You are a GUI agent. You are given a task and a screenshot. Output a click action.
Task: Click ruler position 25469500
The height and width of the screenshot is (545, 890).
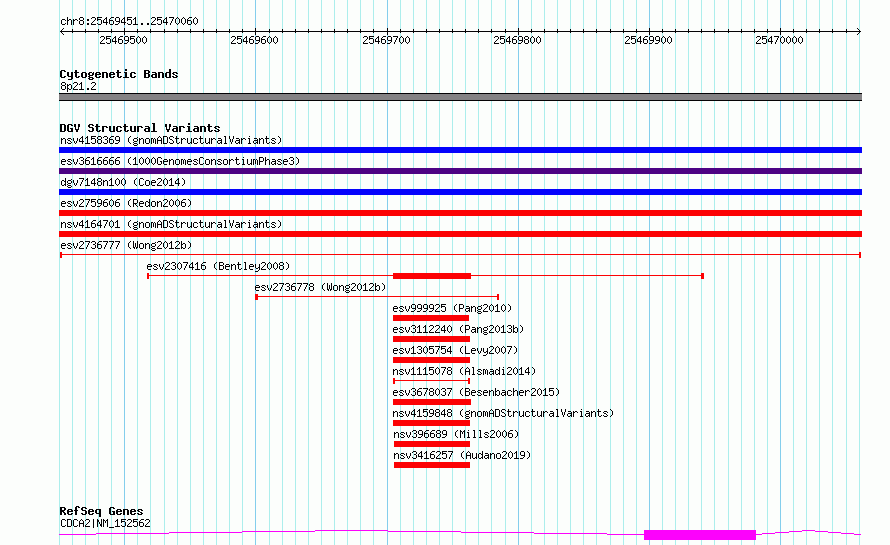123,40
